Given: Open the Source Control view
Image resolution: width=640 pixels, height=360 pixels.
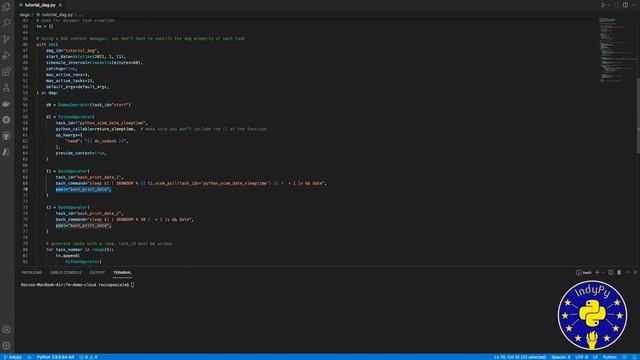Looking at the screenshot, I should [6, 39].
